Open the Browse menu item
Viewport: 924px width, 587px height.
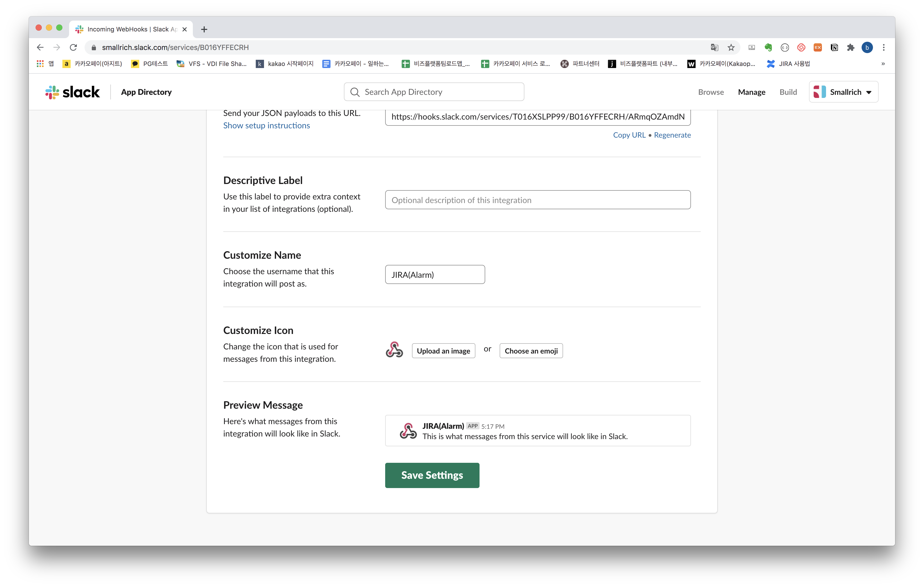pyautogui.click(x=711, y=92)
